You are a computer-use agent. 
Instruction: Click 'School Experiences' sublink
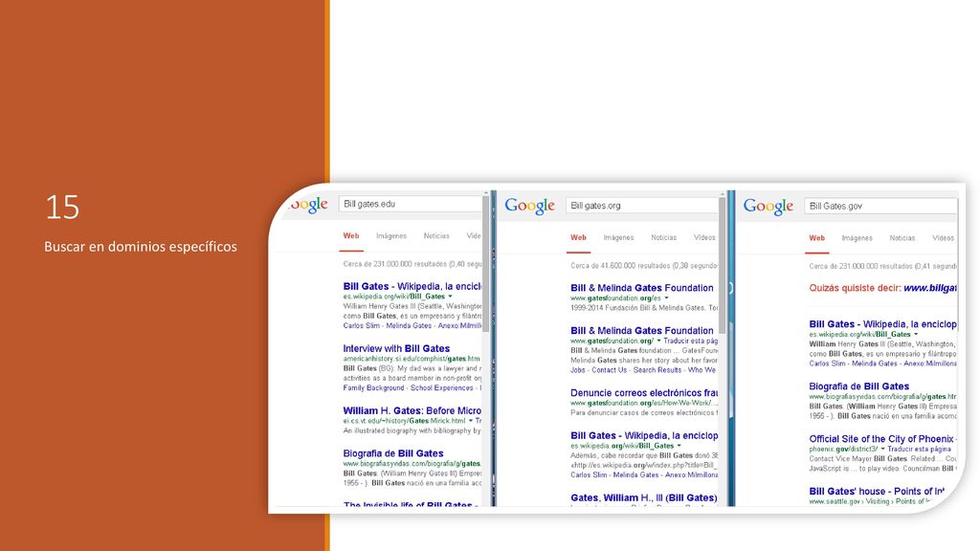coord(442,388)
